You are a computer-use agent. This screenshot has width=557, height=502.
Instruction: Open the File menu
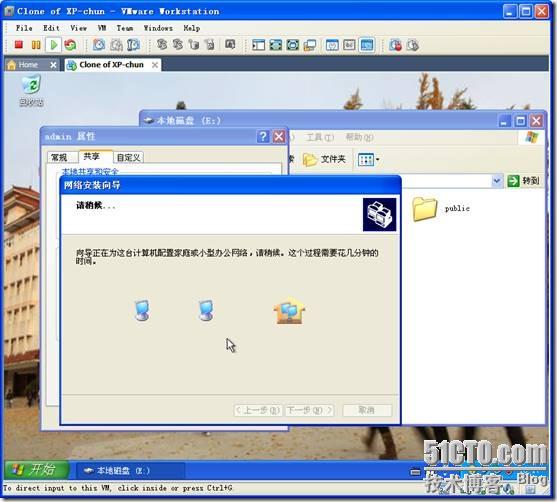(24, 28)
